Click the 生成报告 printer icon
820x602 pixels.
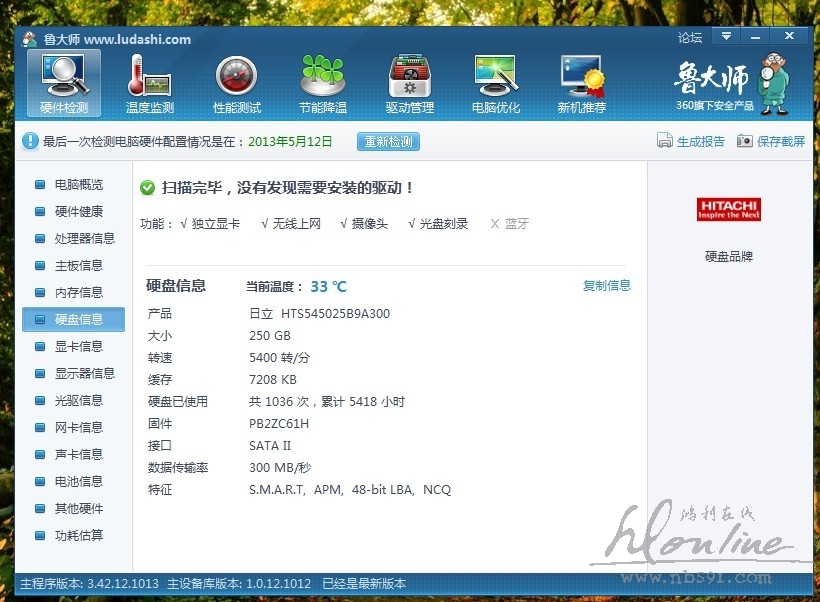coord(665,141)
